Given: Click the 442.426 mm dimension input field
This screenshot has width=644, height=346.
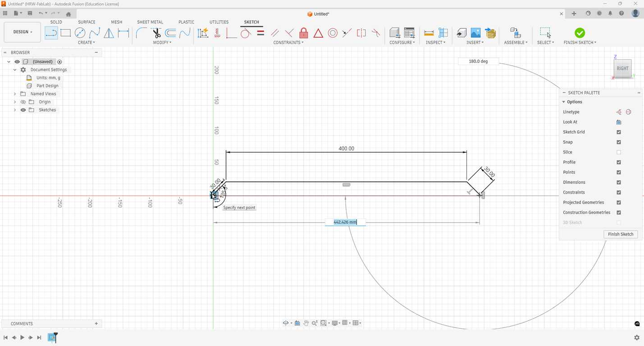Looking at the screenshot, I should click(345, 222).
